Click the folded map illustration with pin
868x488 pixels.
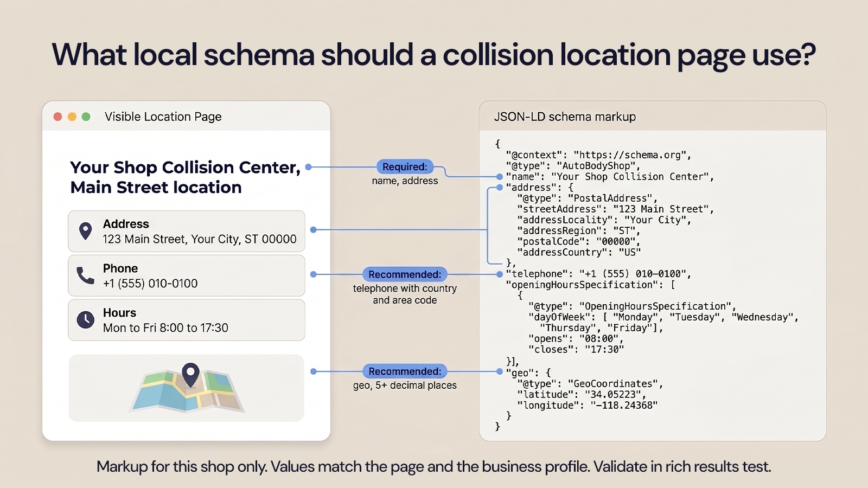click(187, 388)
